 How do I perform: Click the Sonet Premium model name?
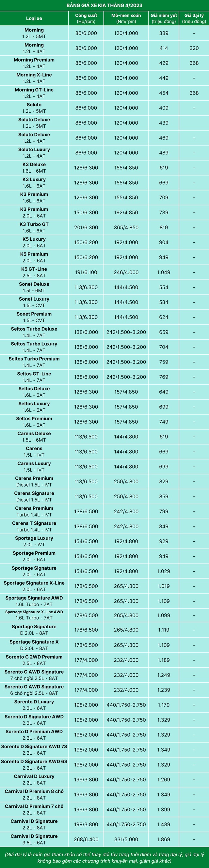pos(34,314)
